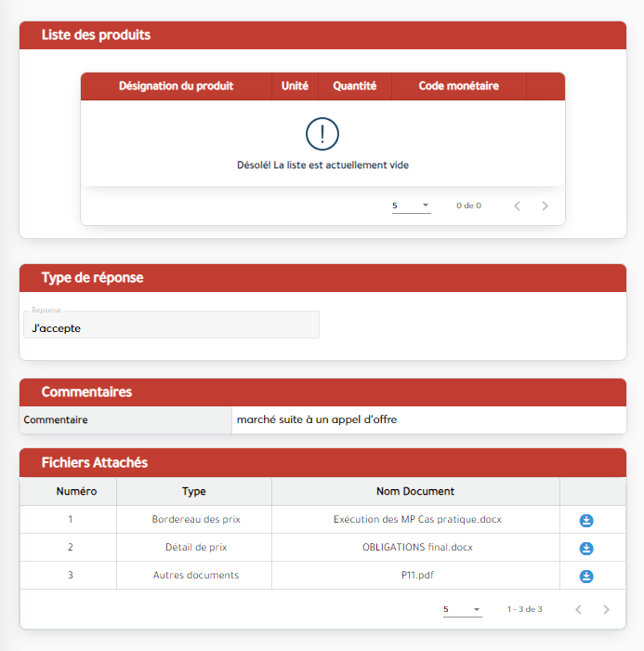Click the Quantité column header

pyautogui.click(x=355, y=86)
